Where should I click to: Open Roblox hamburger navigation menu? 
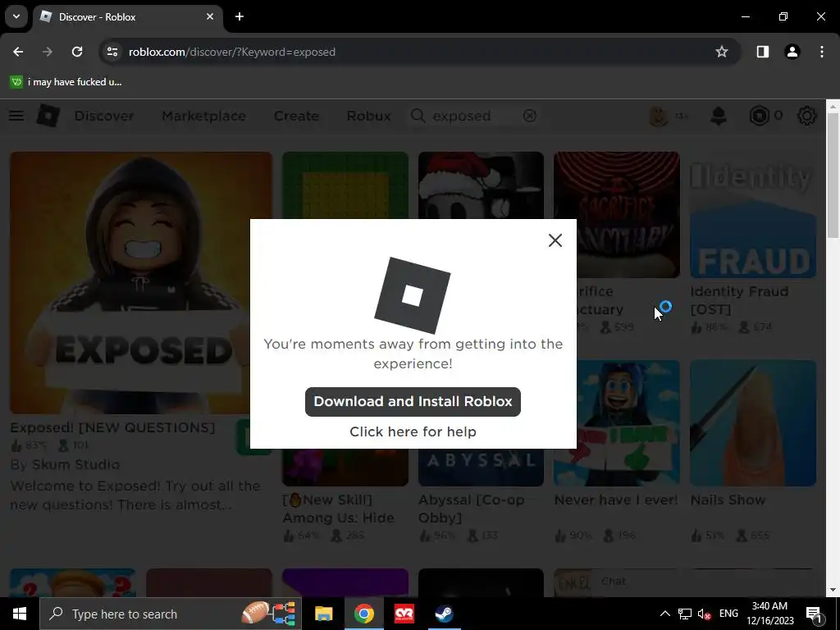tap(16, 116)
